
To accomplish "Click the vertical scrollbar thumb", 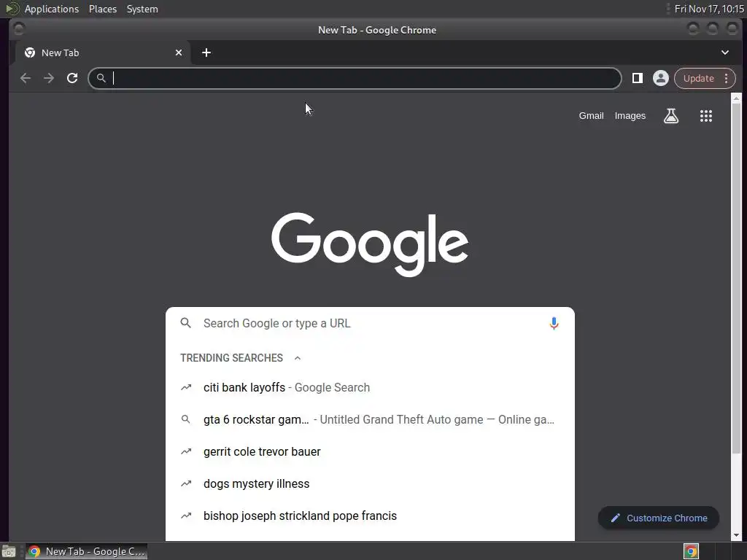I will [x=736, y=279].
